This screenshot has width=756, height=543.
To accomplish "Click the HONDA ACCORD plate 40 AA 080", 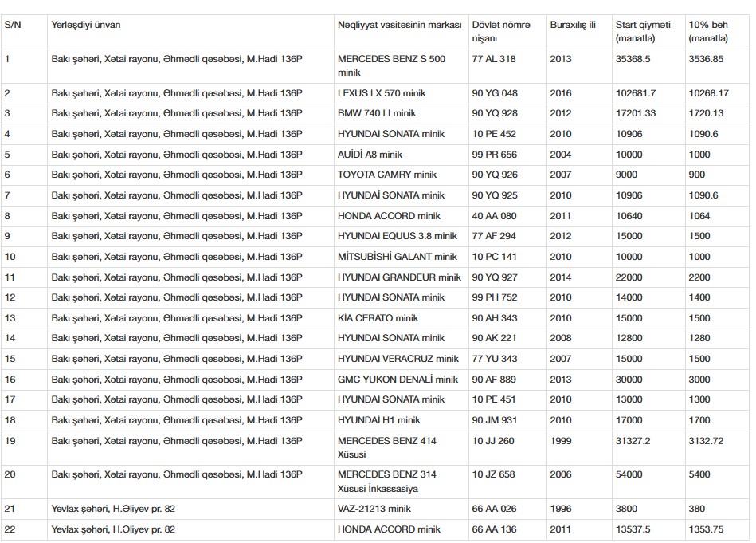I will [x=494, y=216].
